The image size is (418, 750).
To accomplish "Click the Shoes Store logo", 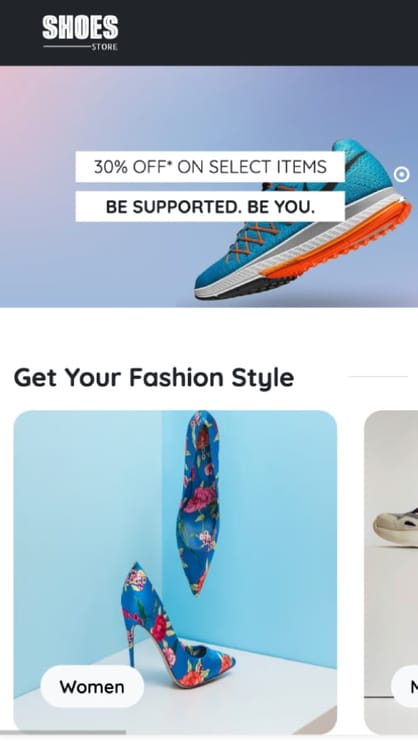I will coord(80,33).
